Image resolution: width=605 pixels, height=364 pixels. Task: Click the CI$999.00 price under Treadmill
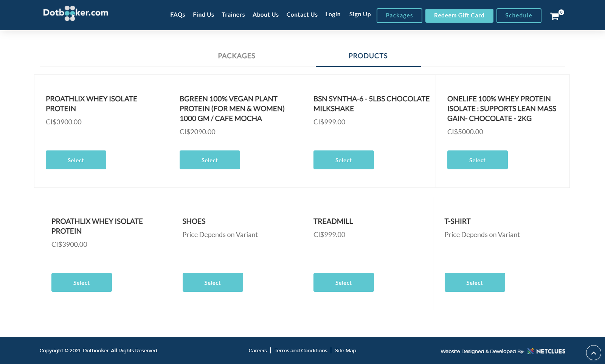coord(329,235)
